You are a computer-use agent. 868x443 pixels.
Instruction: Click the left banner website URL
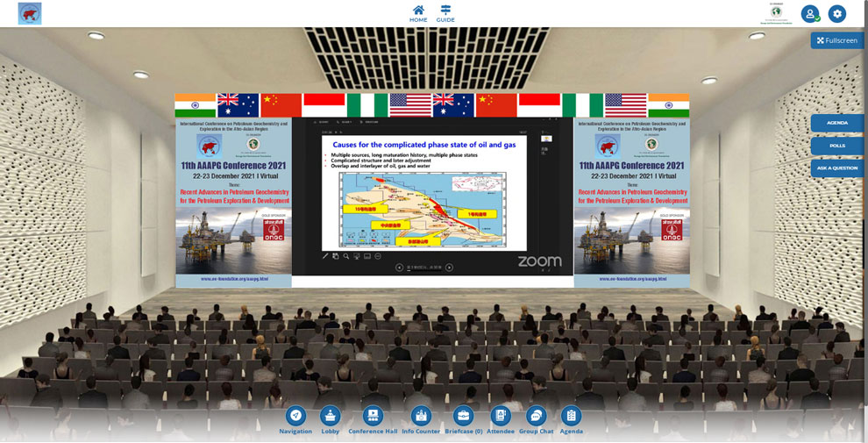[x=234, y=279]
